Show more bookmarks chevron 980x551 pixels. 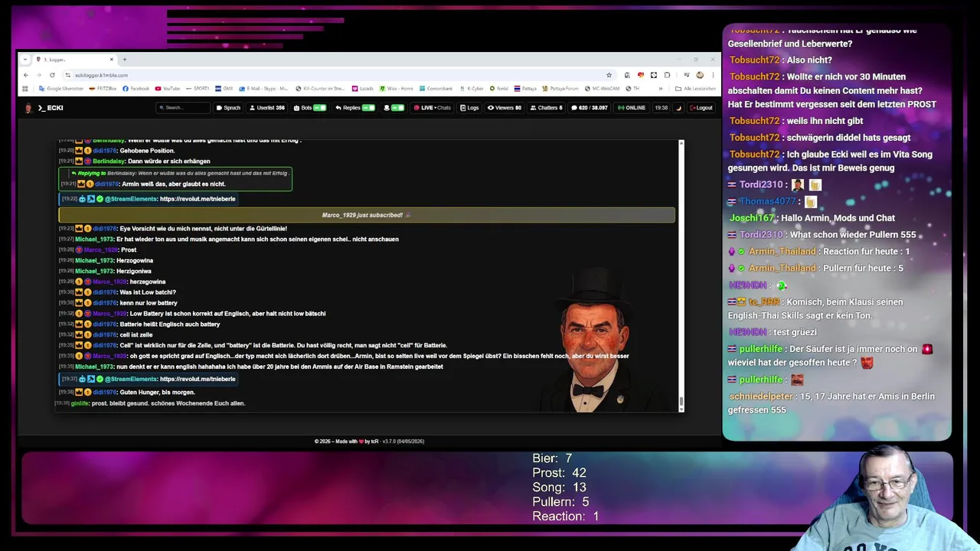pyautogui.click(x=661, y=89)
